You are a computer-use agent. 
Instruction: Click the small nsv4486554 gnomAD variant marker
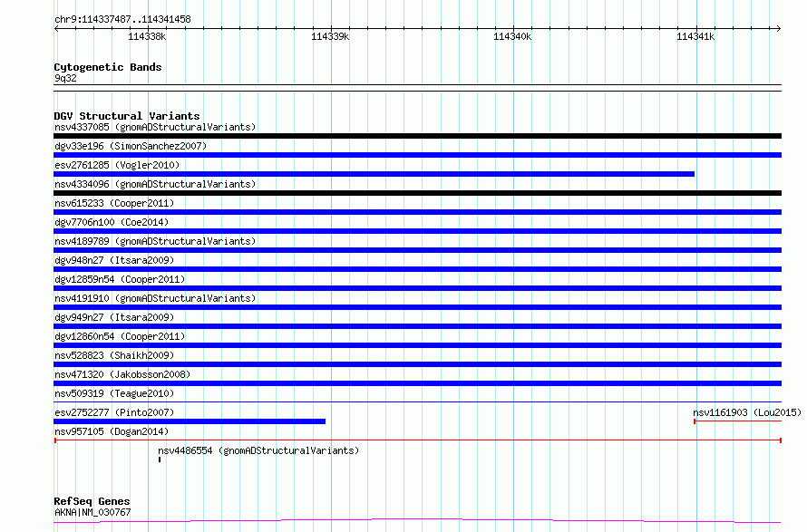click(x=160, y=459)
